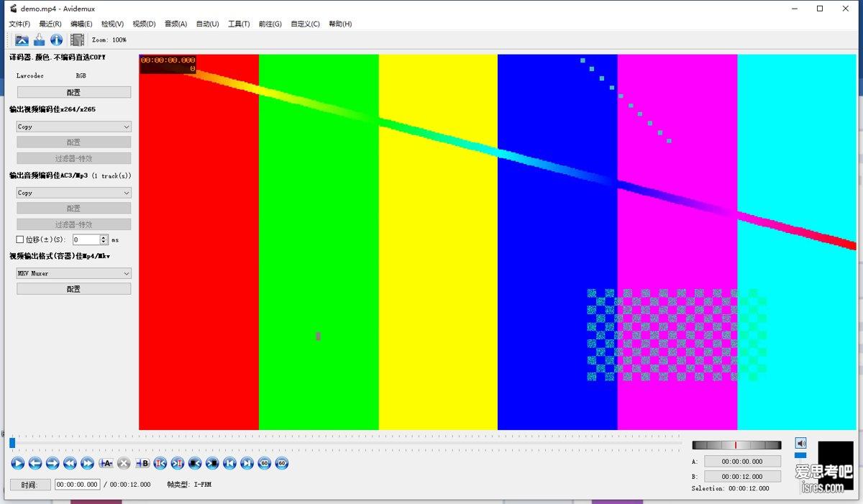Open the 前往(G) menu
The width and height of the screenshot is (863, 504).
[270, 24]
